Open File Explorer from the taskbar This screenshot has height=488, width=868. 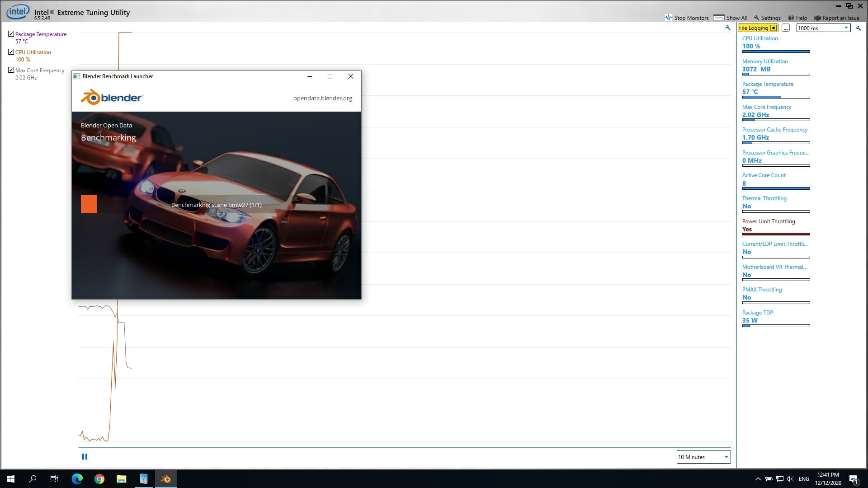point(122,479)
